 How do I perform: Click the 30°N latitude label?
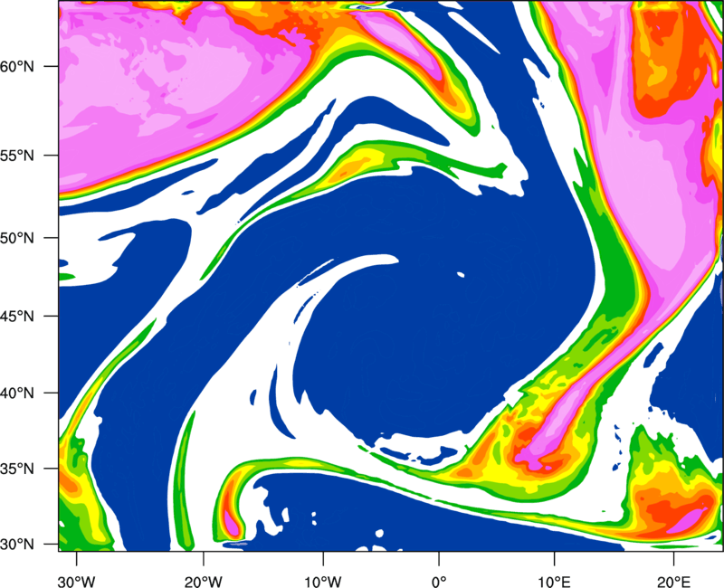pos(17,545)
